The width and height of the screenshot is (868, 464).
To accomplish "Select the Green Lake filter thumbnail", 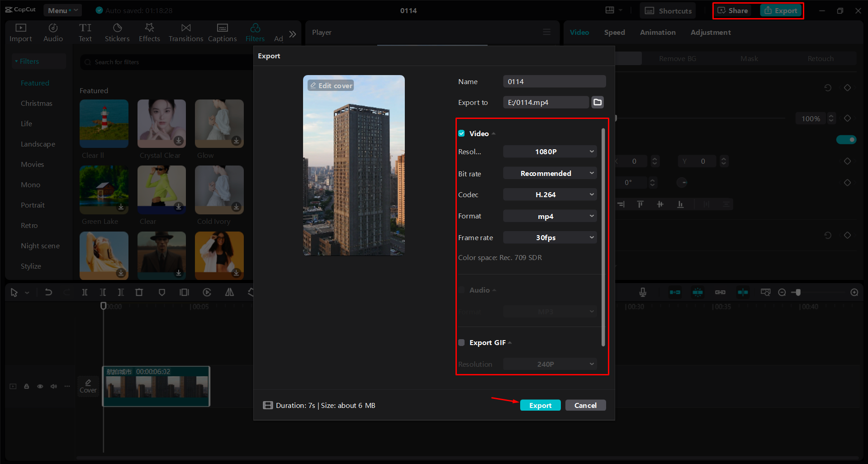I will (104, 189).
